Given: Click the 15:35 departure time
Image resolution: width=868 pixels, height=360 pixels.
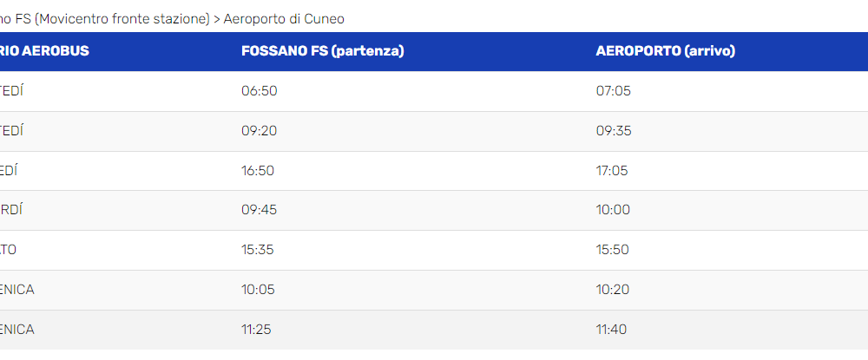Looking at the screenshot, I should (258, 250).
